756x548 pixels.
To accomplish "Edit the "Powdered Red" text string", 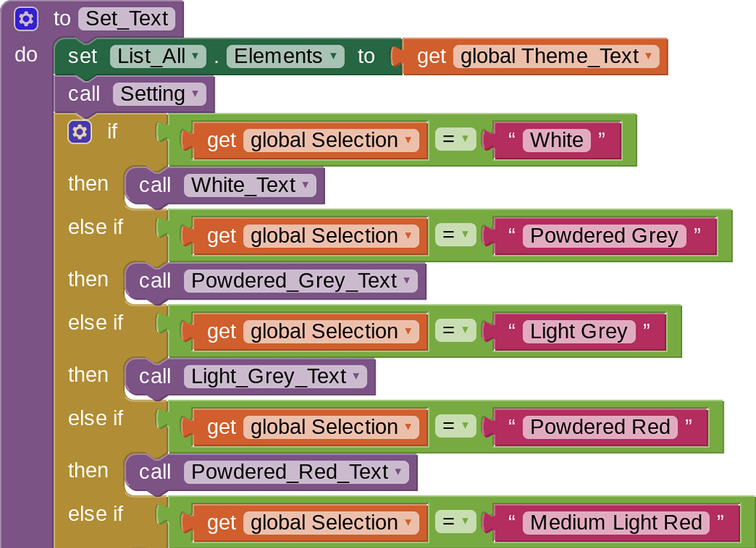I will (x=600, y=427).
